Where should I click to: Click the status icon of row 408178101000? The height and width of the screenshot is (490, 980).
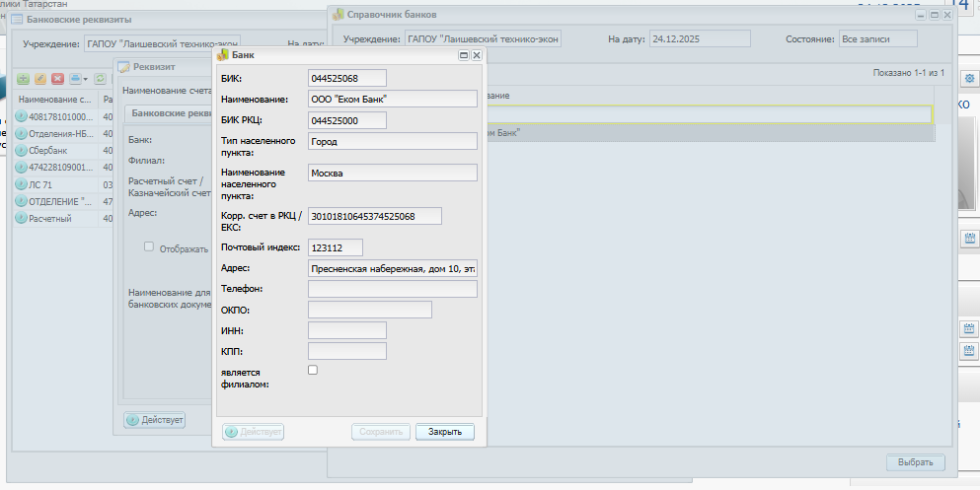point(22,116)
